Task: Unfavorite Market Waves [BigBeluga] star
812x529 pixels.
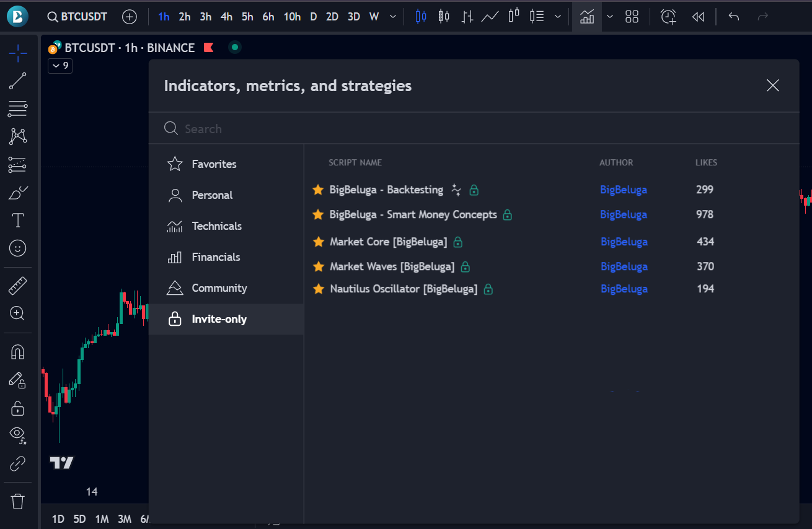Action: 318,266
